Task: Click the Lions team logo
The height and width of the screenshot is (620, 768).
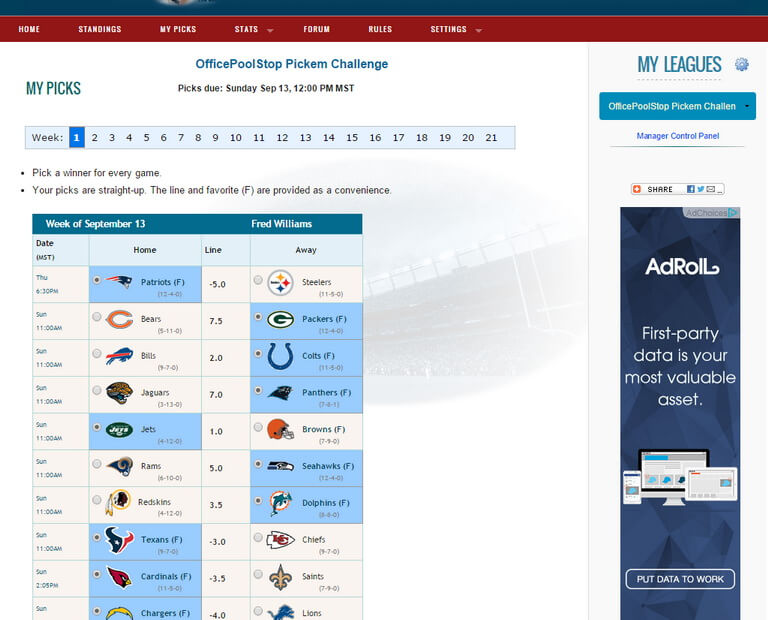Action: click(280, 613)
